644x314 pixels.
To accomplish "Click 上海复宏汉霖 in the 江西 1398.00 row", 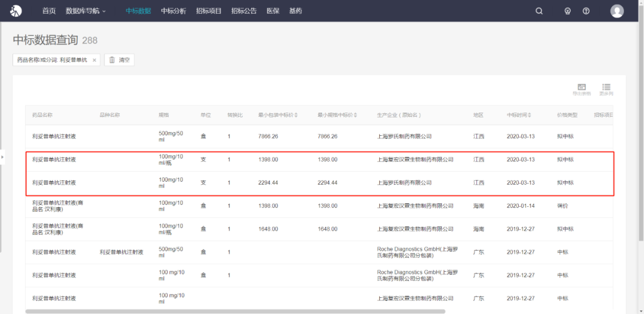I will (415, 159).
